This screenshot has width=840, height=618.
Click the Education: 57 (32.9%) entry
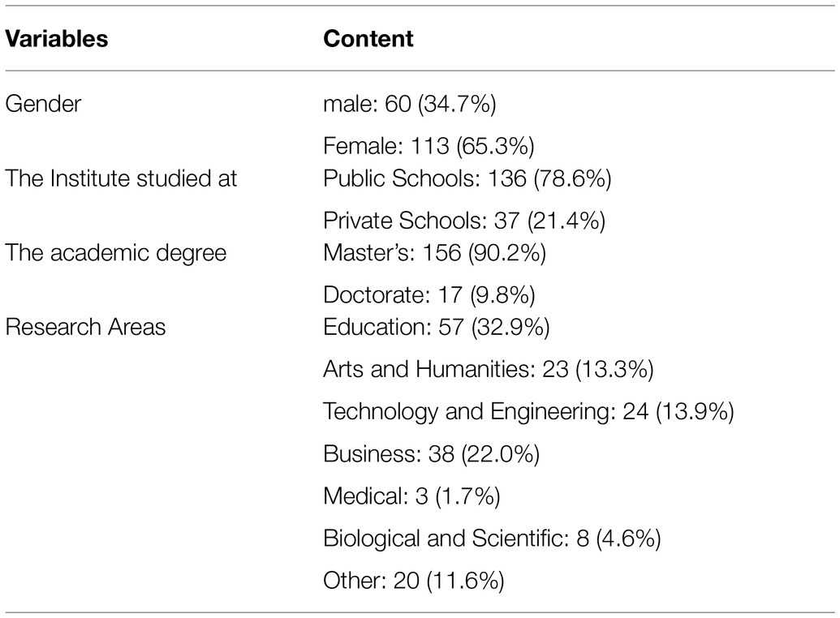437,327
